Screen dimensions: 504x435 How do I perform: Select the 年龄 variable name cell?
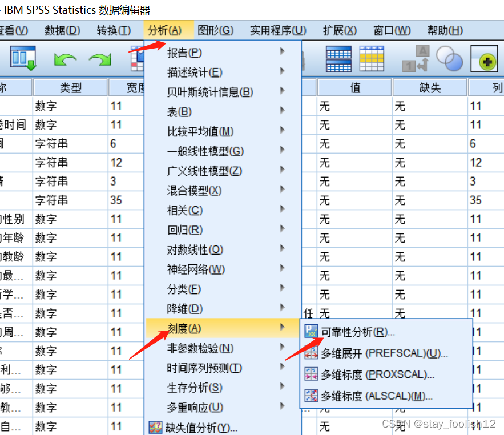pos(16,238)
